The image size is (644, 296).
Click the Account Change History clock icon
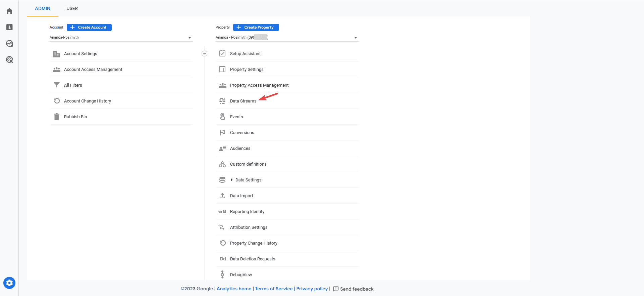[57, 101]
